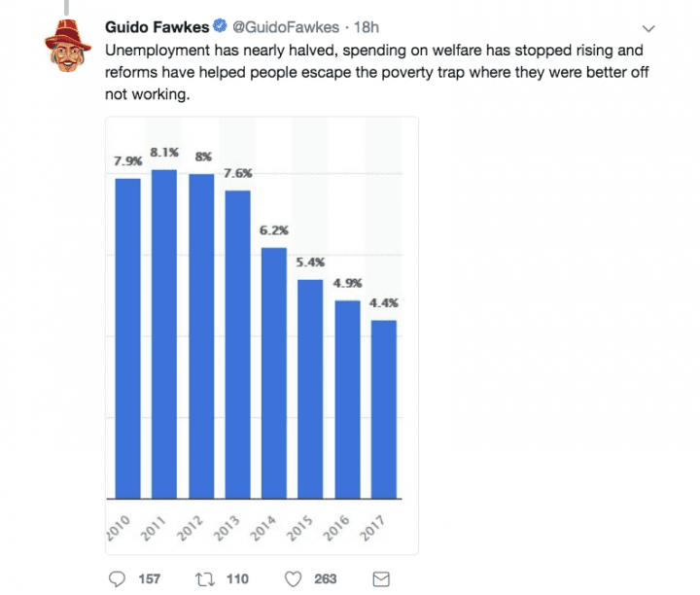Open the unemployment chart image
The width and height of the screenshot is (700, 595).
pos(262,335)
